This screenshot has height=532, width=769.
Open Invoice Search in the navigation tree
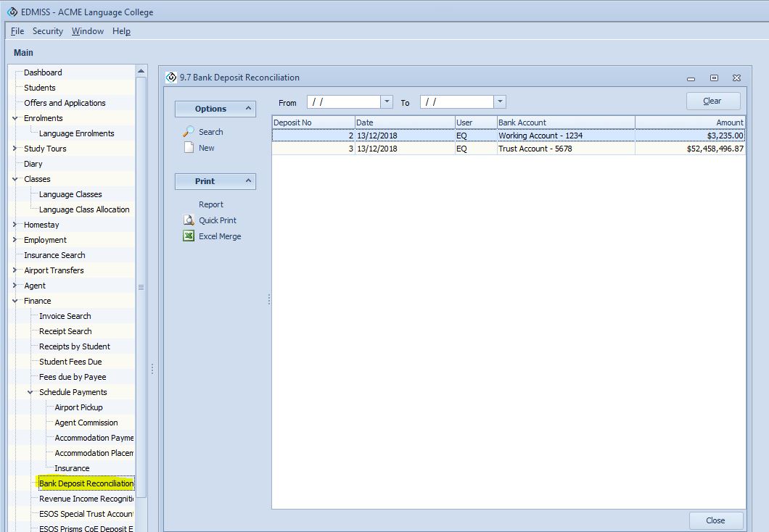[65, 316]
